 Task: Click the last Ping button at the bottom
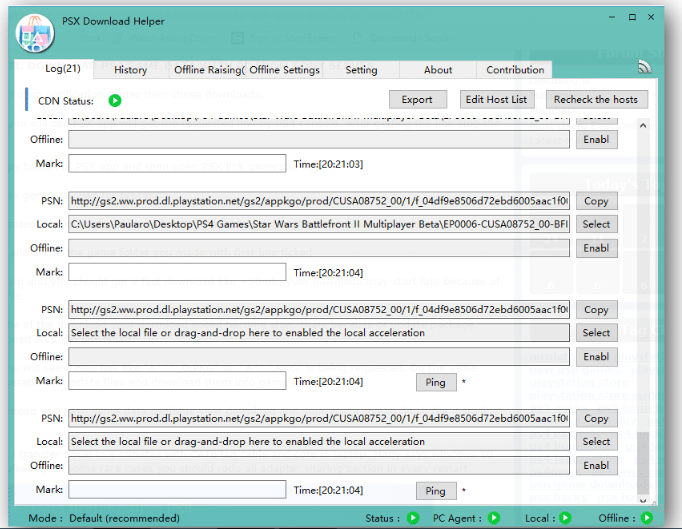click(435, 491)
